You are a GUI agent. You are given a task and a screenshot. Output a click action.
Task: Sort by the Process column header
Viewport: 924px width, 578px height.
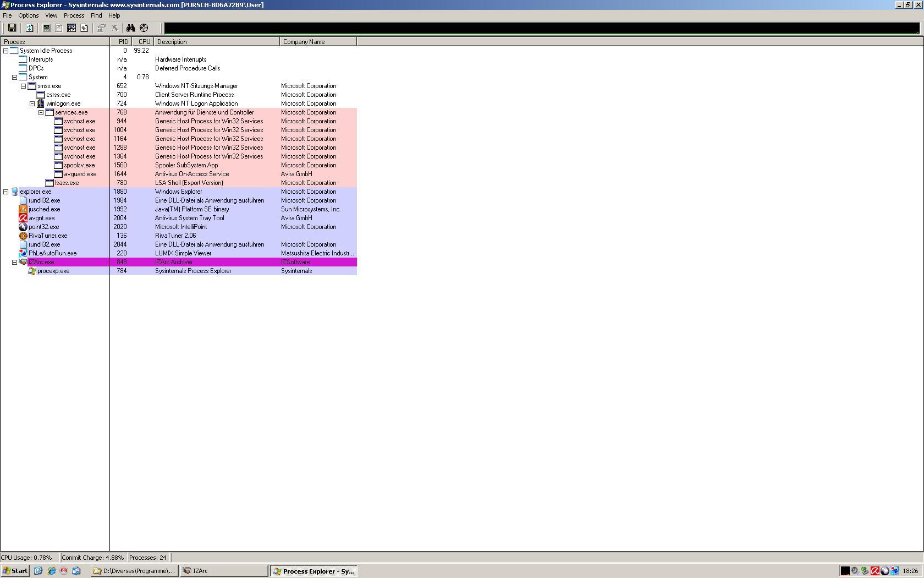coord(55,42)
